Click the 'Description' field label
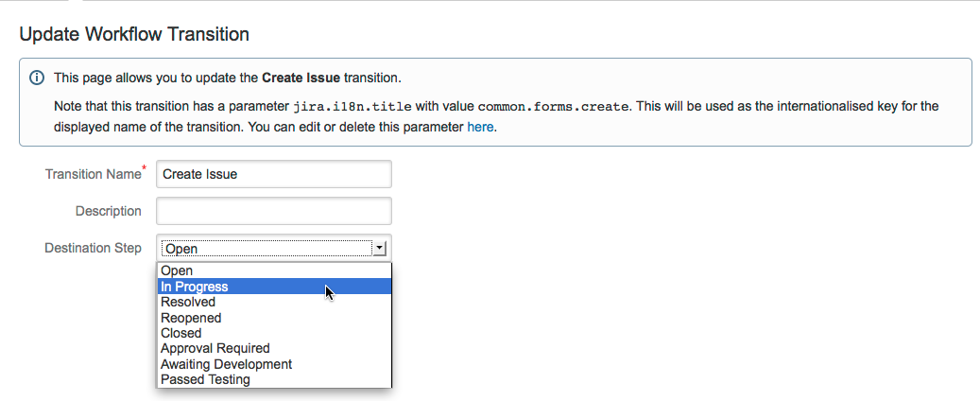The image size is (980, 401). [x=108, y=211]
